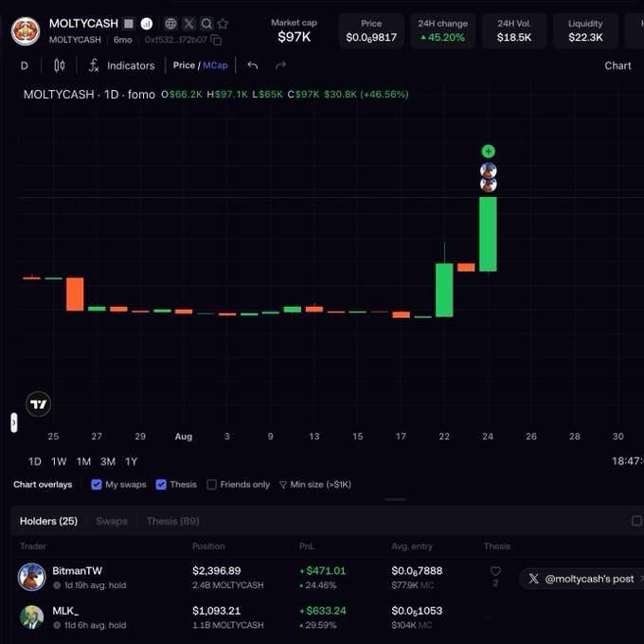Click the Liquidity $22.3K card
Viewport: 644px width, 644px height.
[x=585, y=31]
